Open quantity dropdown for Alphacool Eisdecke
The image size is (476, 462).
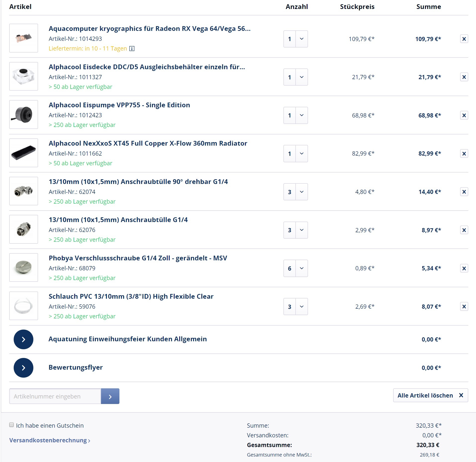(x=302, y=77)
